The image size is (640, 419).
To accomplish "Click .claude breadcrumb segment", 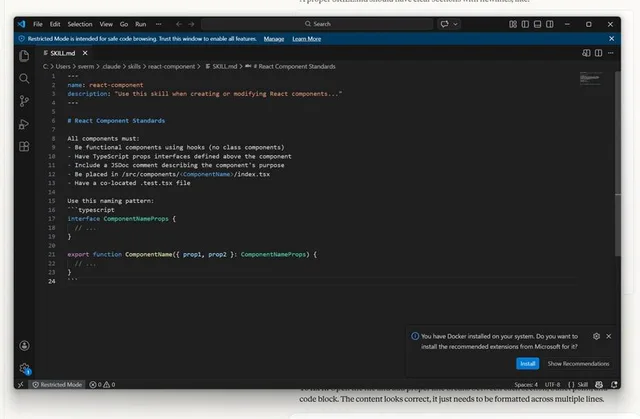I will (111, 67).
